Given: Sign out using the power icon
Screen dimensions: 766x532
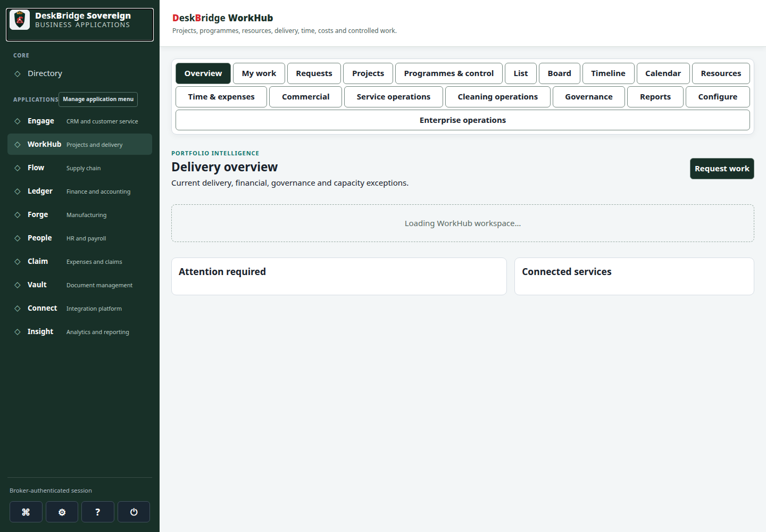Looking at the screenshot, I should click(134, 512).
